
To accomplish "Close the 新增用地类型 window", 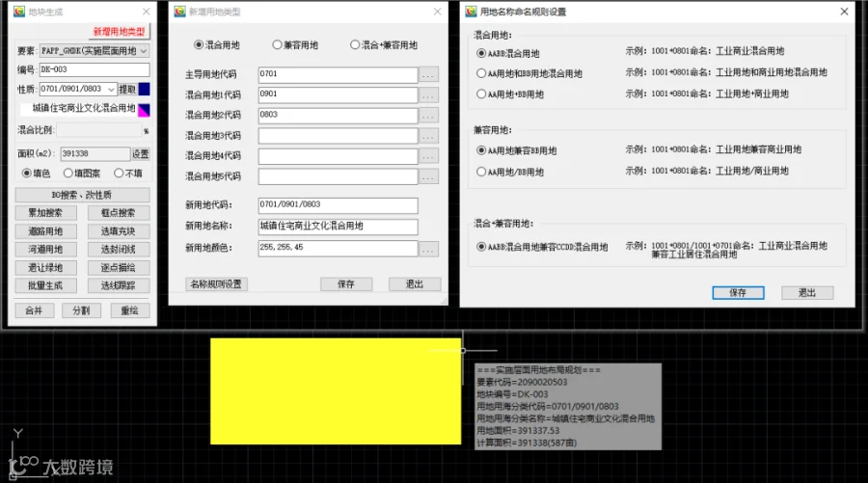I will pyautogui.click(x=437, y=12).
